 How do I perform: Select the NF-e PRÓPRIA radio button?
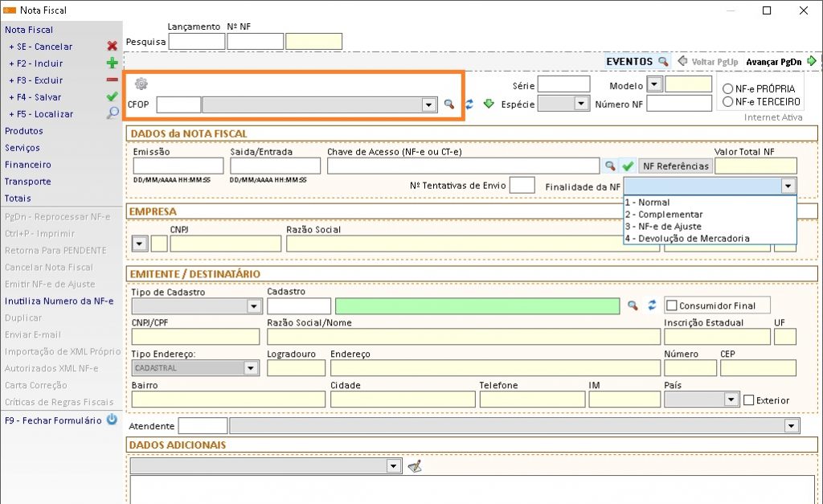(x=728, y=88)
